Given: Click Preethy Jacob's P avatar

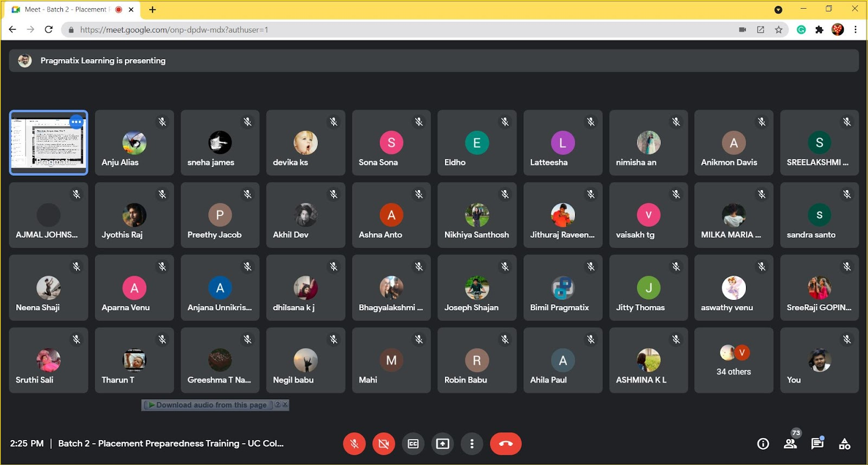Looking at the screenshot, I should (220, 215).
